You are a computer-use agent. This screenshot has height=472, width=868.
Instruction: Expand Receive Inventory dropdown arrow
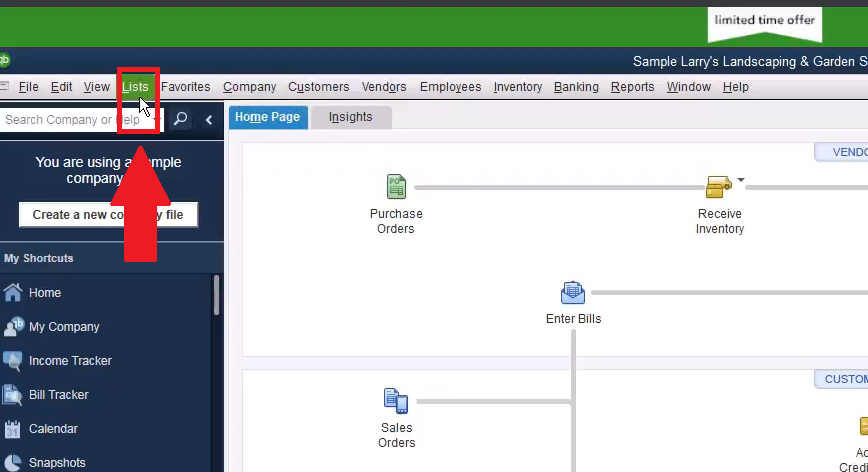(x=741, y=181)
